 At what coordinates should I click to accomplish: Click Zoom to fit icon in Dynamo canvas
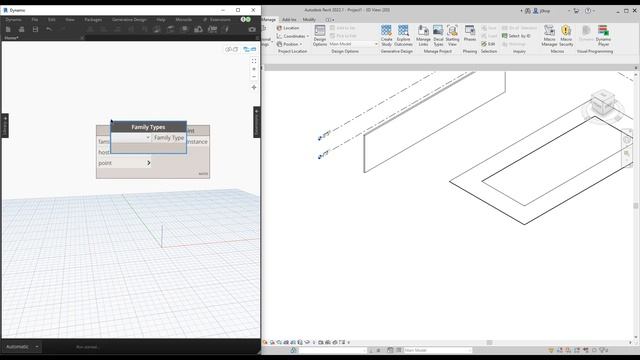point(254,61)
